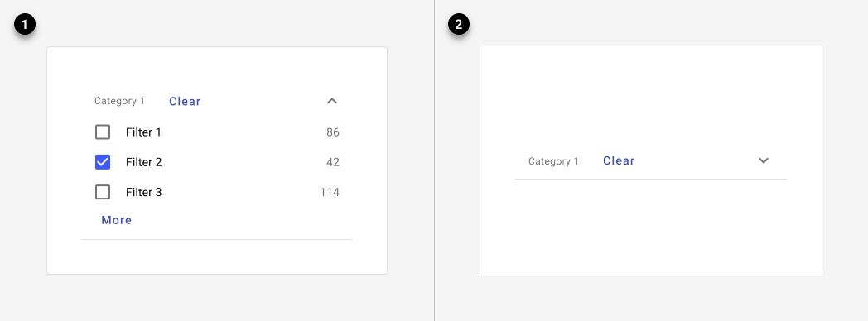
Task: Click the black circle badge numbered 1
Action: [x=25, y=25]
